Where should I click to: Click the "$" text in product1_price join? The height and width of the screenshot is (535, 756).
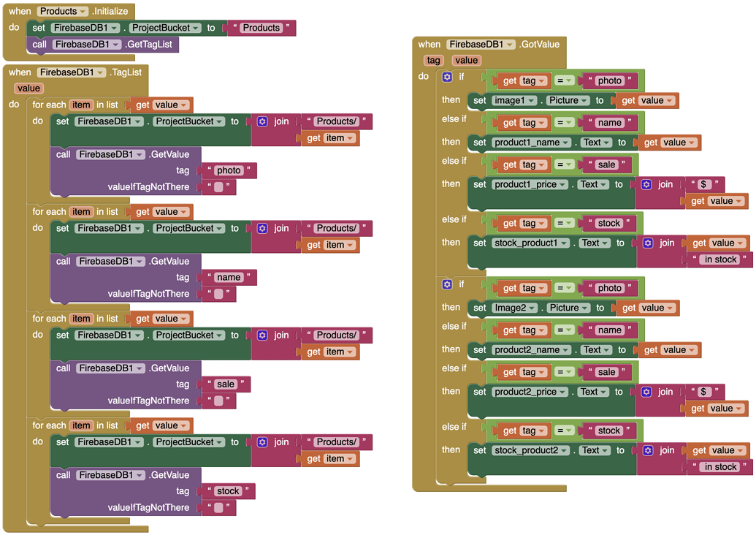[704, 185]
